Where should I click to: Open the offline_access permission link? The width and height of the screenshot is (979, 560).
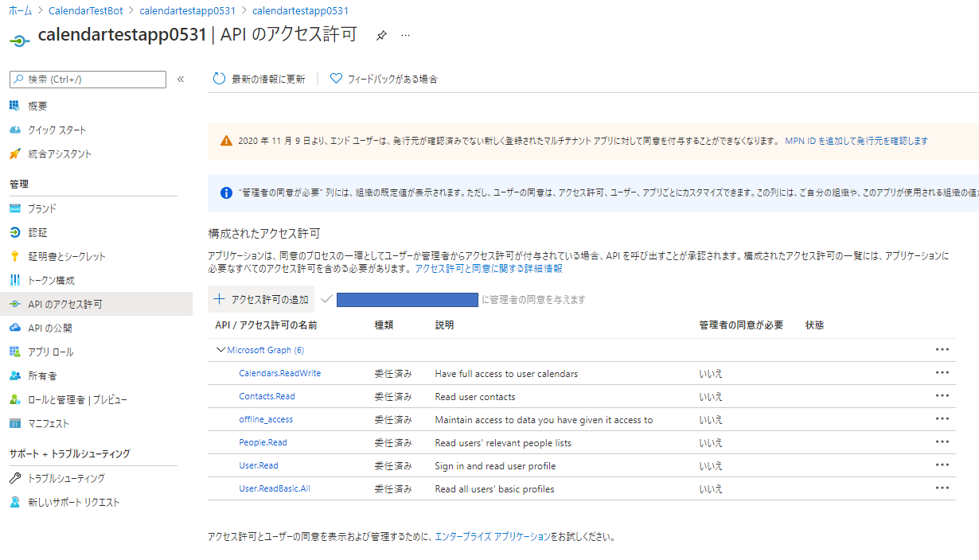coord(266,419)
